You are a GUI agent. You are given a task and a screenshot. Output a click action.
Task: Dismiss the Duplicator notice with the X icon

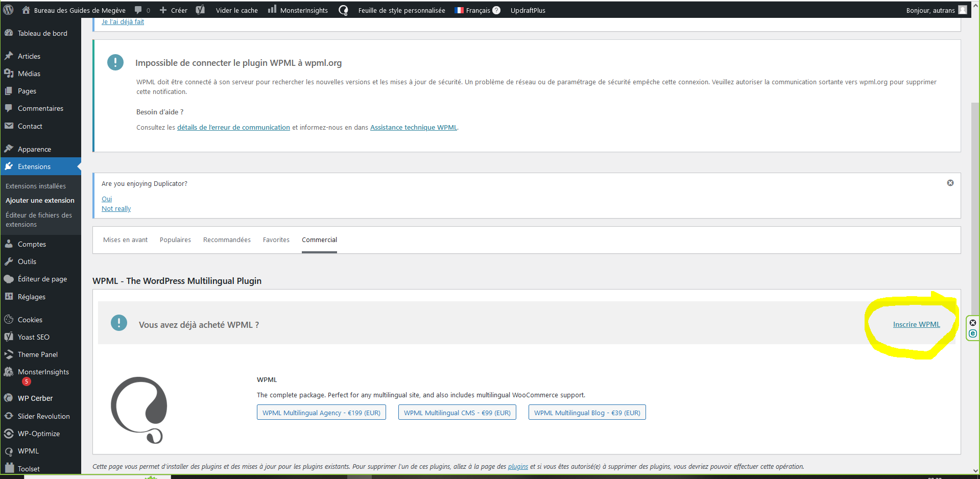tap(950, 183)
